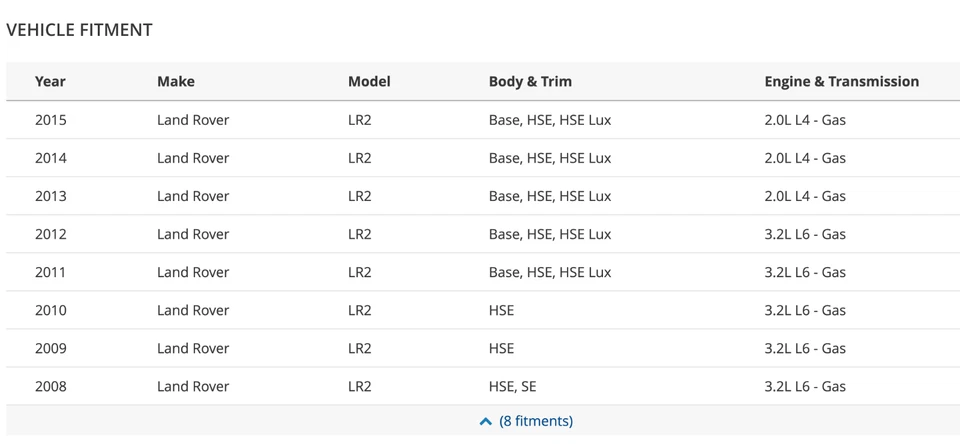
Task: Select the 2009 year cell
Action: point(51,348)
